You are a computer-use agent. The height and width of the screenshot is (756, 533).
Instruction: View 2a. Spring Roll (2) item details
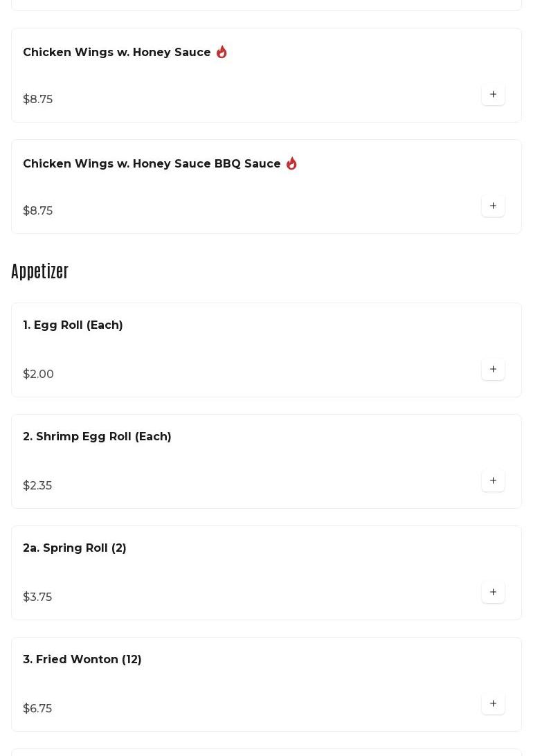[75, 548]
